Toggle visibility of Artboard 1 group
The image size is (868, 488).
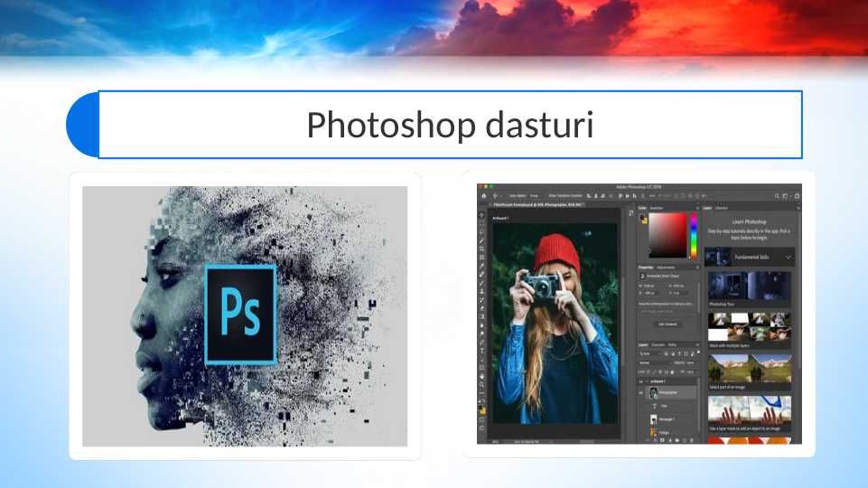[x=641, y=381]
